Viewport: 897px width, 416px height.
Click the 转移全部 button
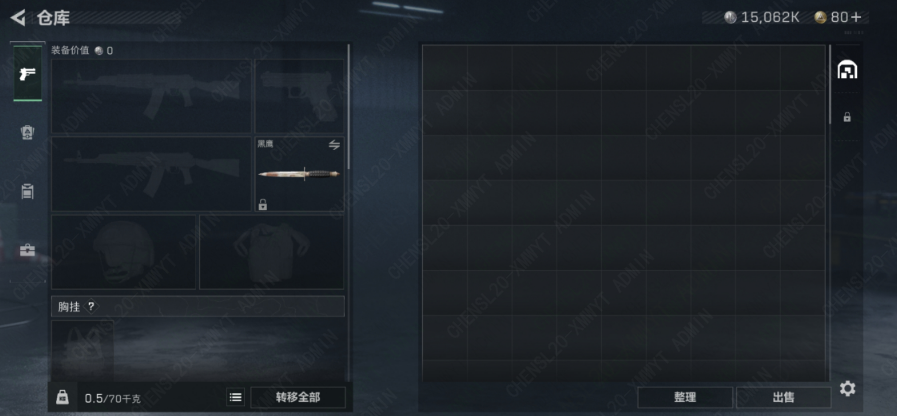[x=298, y=397]
